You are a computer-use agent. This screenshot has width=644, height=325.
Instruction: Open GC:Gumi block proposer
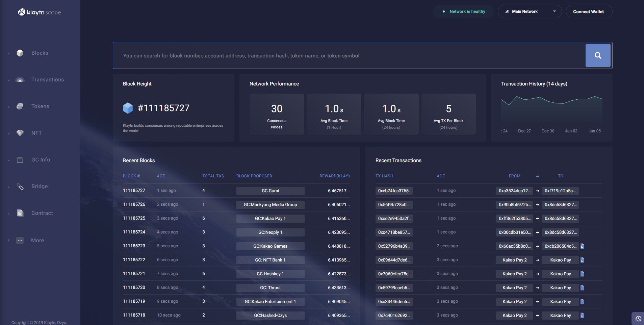[x=271, y=191]
